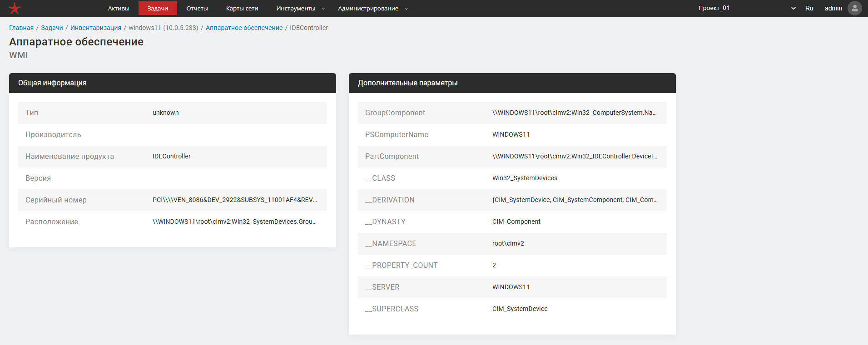Open the Аппаратное обеспечение breadcrumb link
This screenshot has width=868, height=345.
click(244, 28)
